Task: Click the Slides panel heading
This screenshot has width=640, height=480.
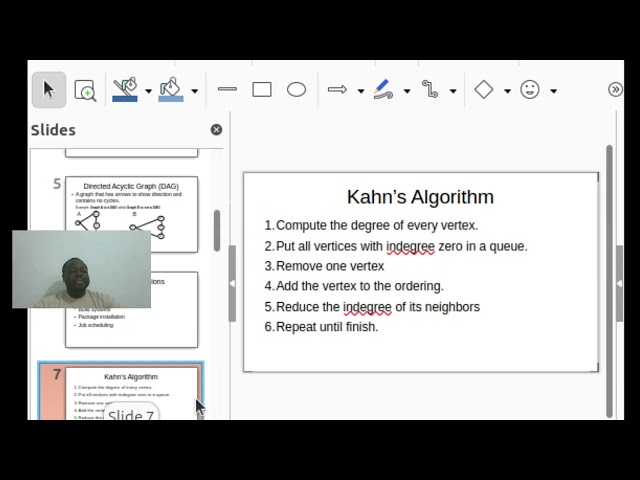Action: click(53, 130)
